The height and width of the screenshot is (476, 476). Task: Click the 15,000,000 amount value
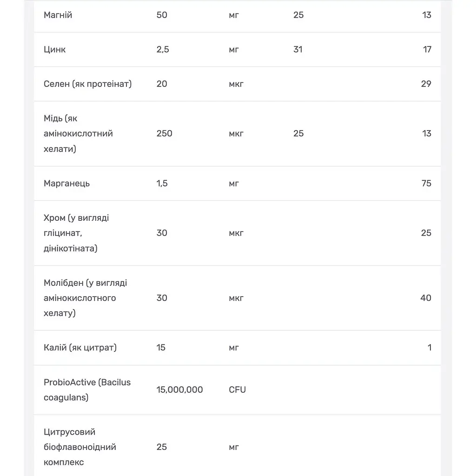tap(179, 390)
